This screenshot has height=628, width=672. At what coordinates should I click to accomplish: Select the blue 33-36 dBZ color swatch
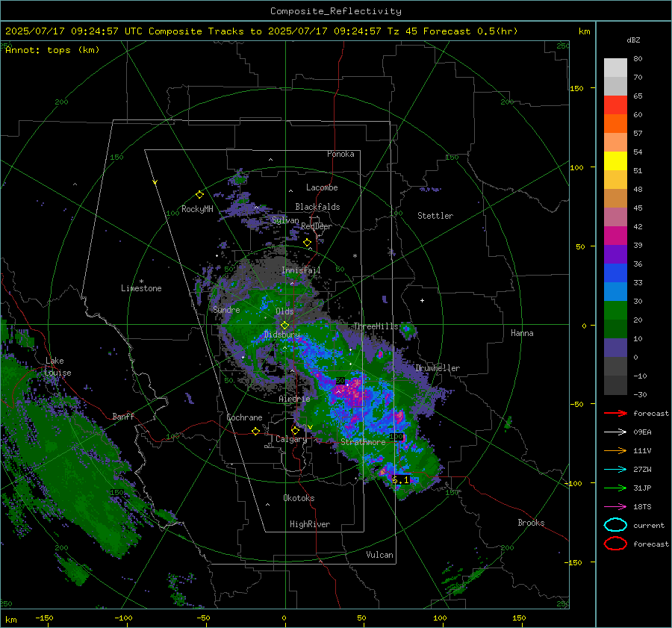point(615,273)
